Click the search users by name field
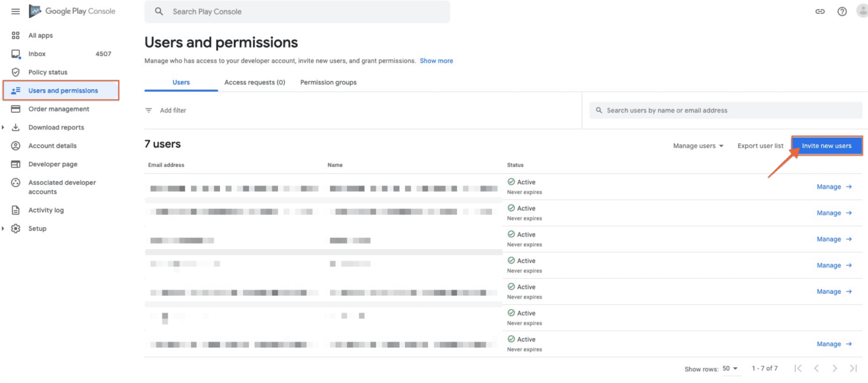The image size is (868, 383). [x=726, y=110]
